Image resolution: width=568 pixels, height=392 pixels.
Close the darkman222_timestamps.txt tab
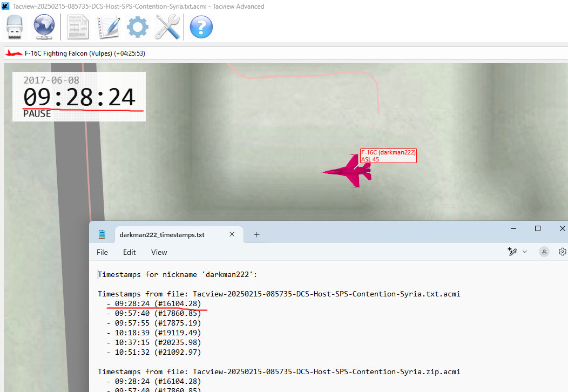point(232,234)
